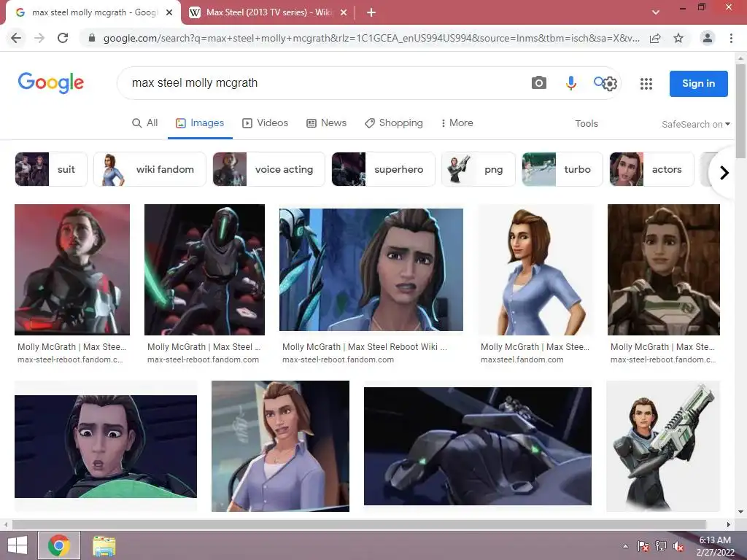Click the action center flag tray icon
The image size is (747, 560).
[643, 546]
